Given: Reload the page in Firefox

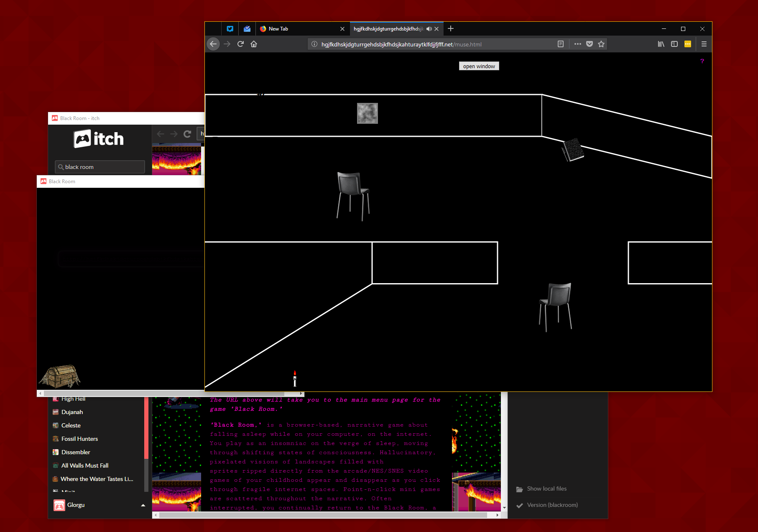Looking at the screenshot, I should point(240,44).
